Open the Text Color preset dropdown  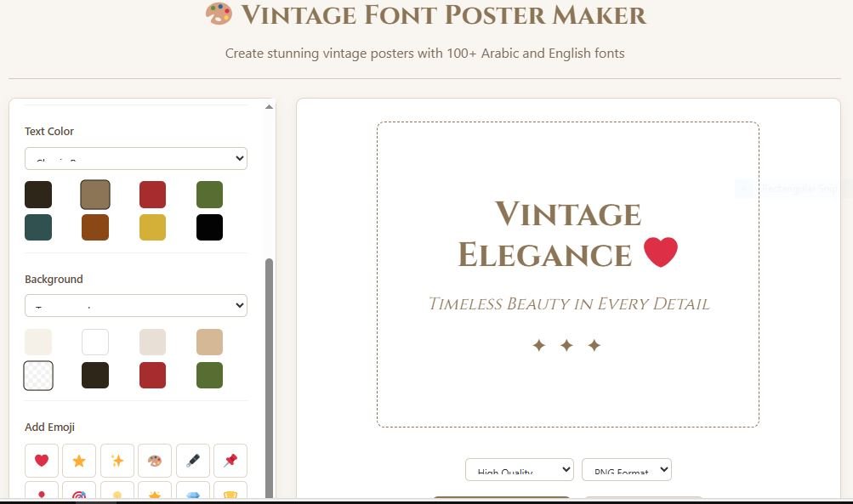tap(136, 158)
